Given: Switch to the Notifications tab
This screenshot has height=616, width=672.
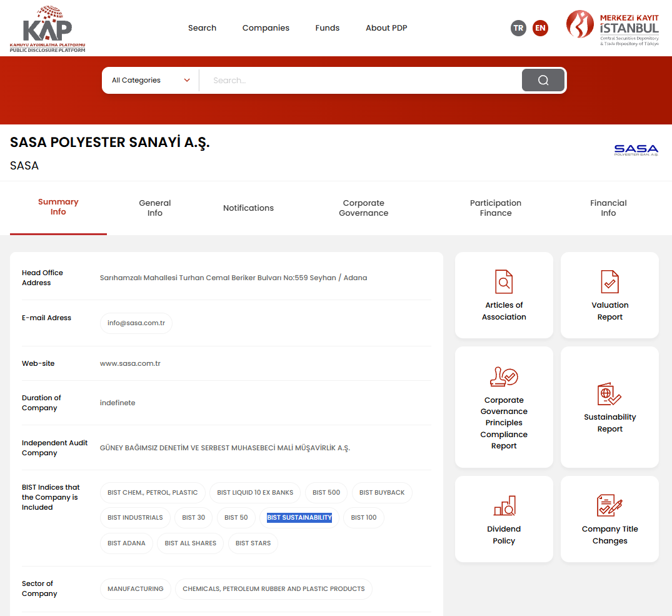Looking at the screenshot, I should point(248,208).
